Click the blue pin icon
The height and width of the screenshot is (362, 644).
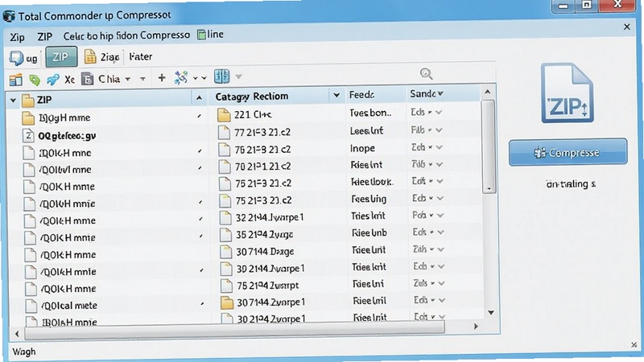point(53,79)
